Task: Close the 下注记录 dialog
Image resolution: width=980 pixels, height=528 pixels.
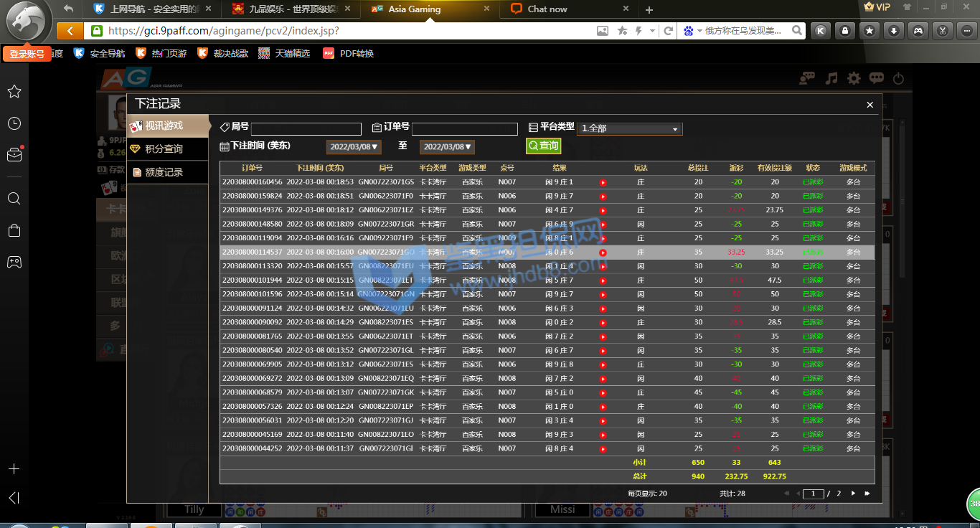Action: 870,105
